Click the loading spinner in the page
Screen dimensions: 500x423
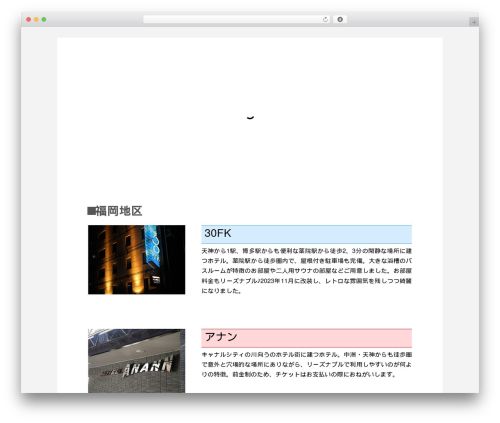click(x=250, y=117)
